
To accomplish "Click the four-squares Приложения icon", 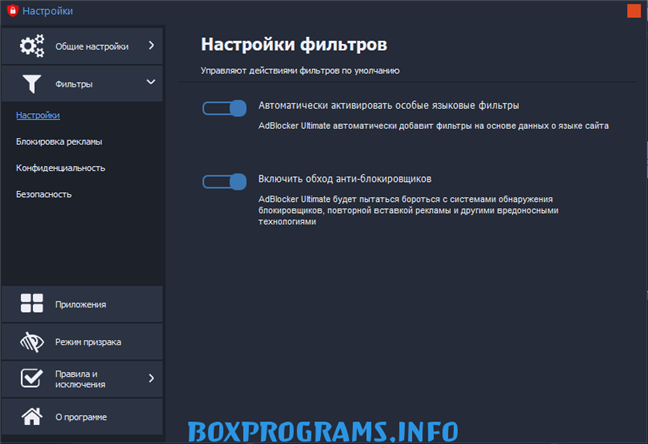I will click(32, 304).
